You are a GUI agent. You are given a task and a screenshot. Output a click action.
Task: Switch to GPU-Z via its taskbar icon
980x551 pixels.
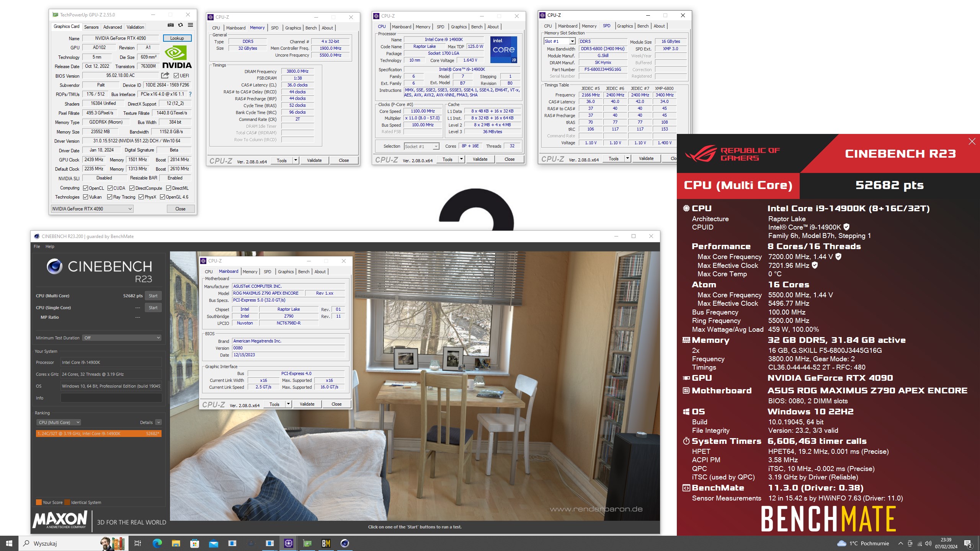coord(307,543)
